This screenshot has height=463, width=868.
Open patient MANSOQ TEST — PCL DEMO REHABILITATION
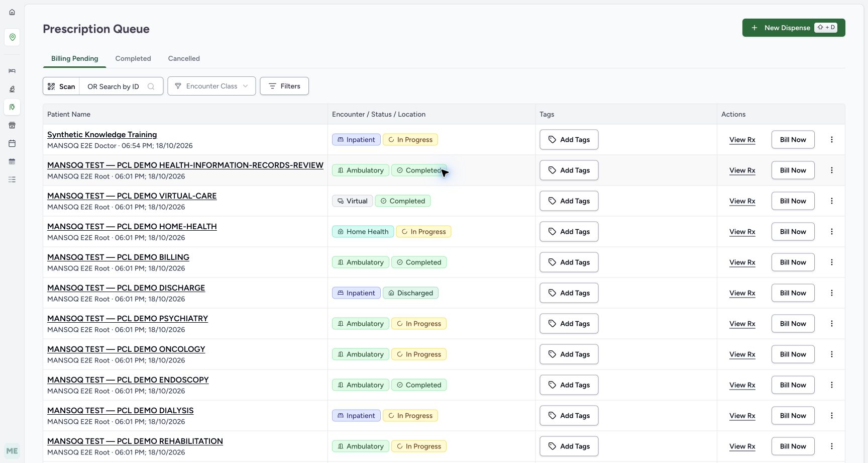pyautogui.click(x=135, y=441)
